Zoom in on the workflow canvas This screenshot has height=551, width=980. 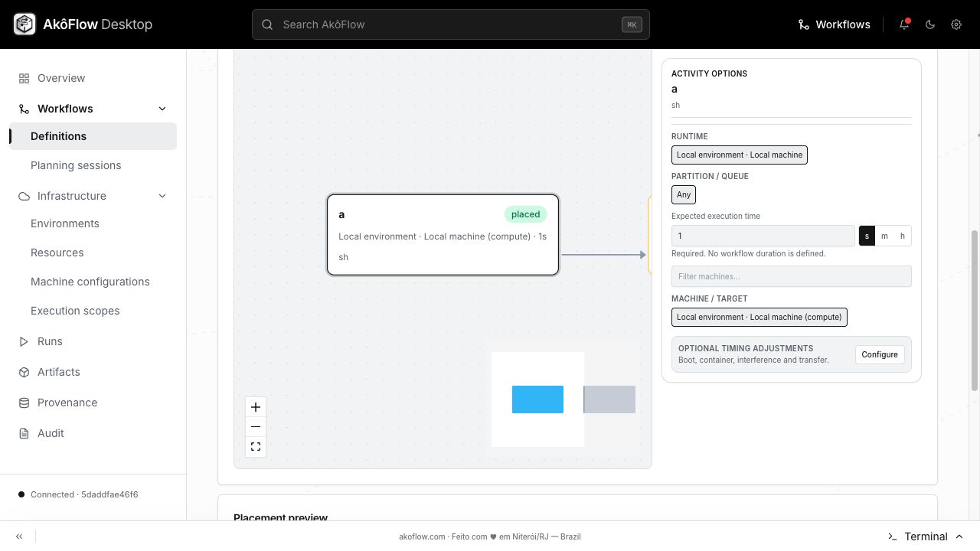[256, 407]
